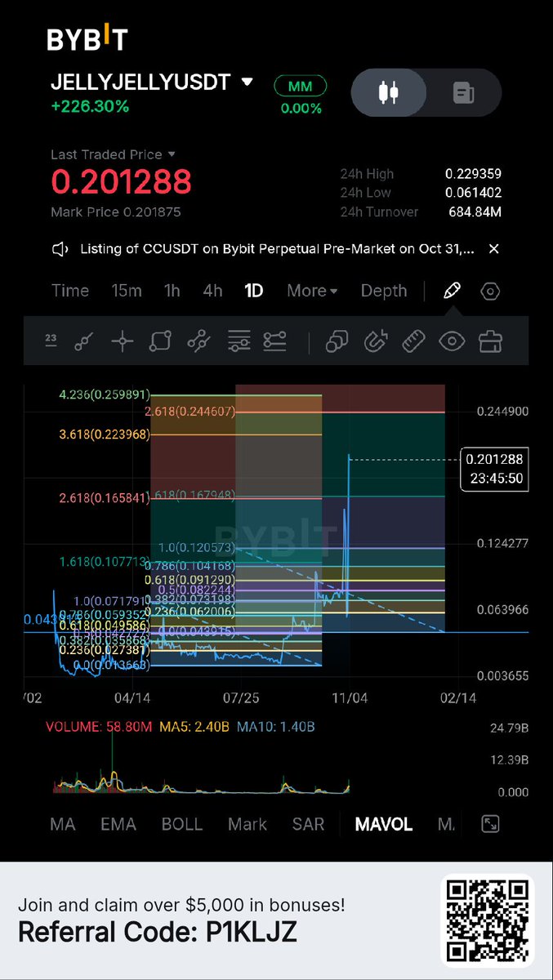Close the CCUSDT listing announcement
Screen dimensions: 553x980
click(x=493, y=249)
